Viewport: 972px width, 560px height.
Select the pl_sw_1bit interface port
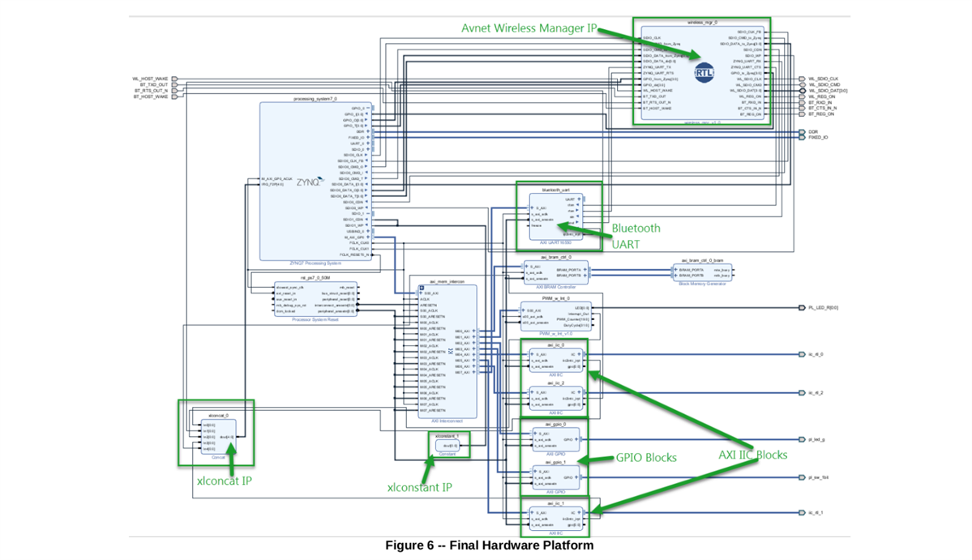tap(802, 477)
